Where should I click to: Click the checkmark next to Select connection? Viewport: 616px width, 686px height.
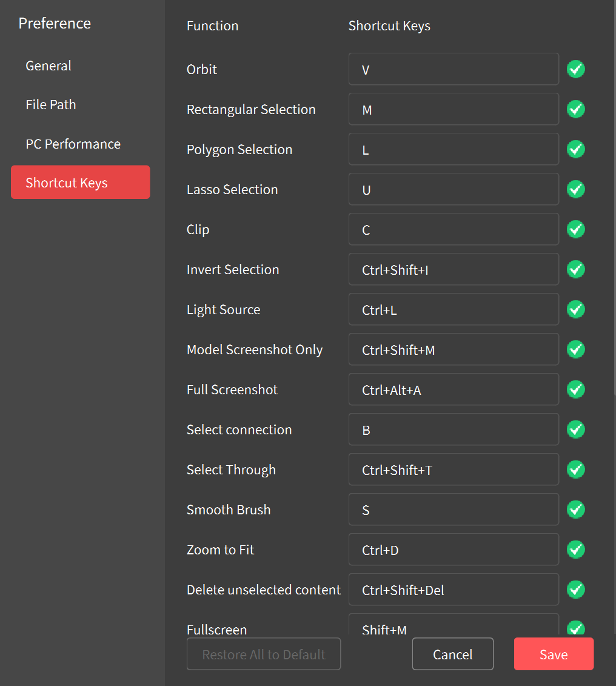click(x=575, y=429)
